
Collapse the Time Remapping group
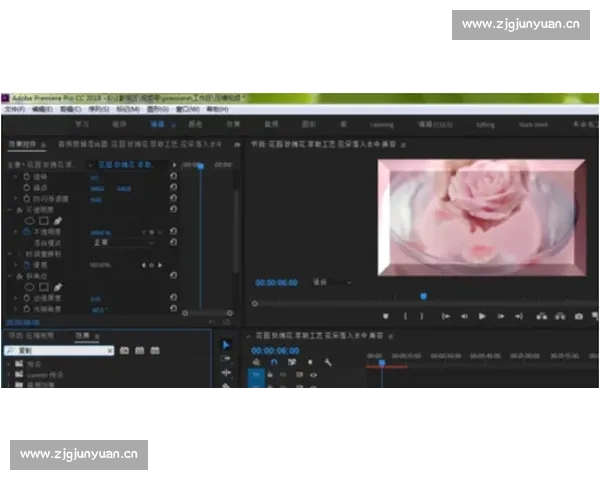tap(10, 254)
